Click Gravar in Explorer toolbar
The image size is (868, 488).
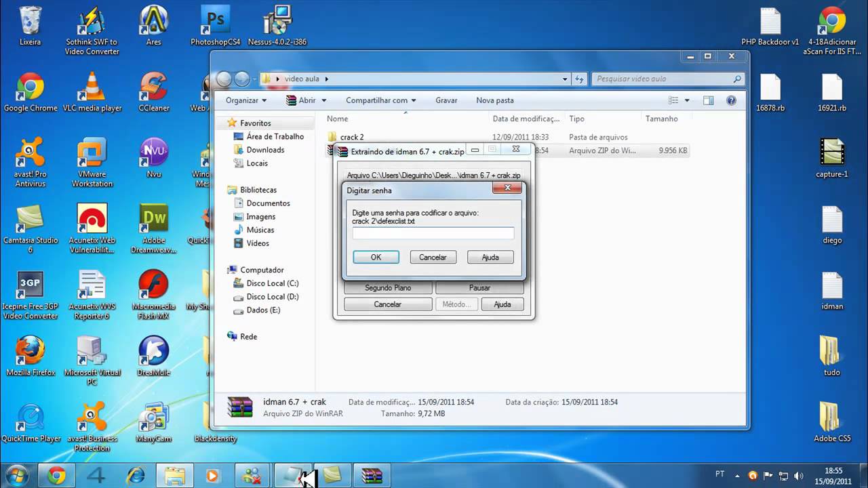(x=446, y=100)
